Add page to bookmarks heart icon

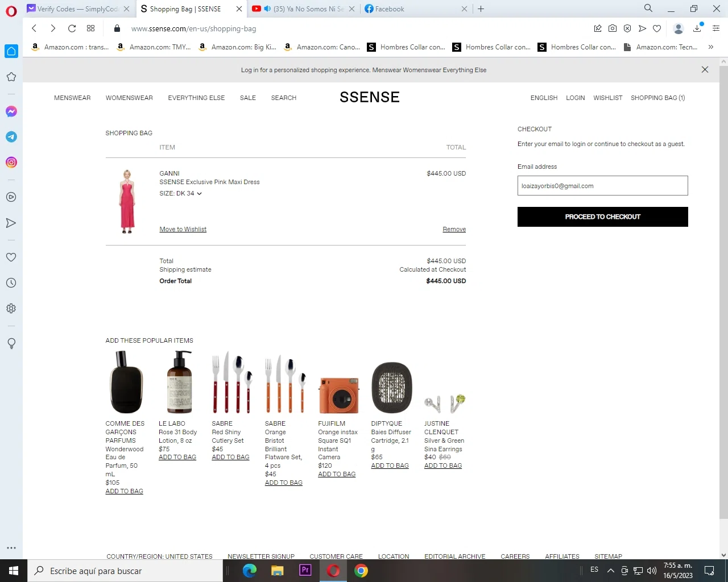[x=657, y=28]
